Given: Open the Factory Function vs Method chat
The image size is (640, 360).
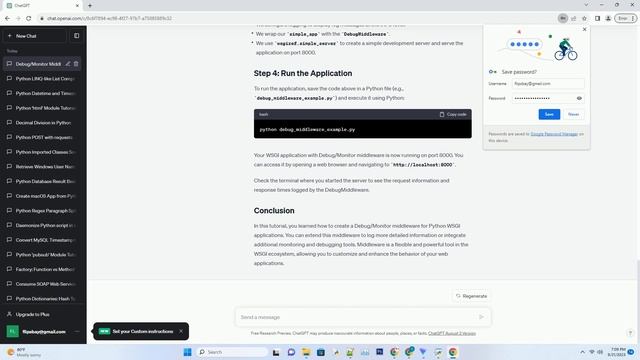Looking at the screenshot, I should (x=42, y=269).
